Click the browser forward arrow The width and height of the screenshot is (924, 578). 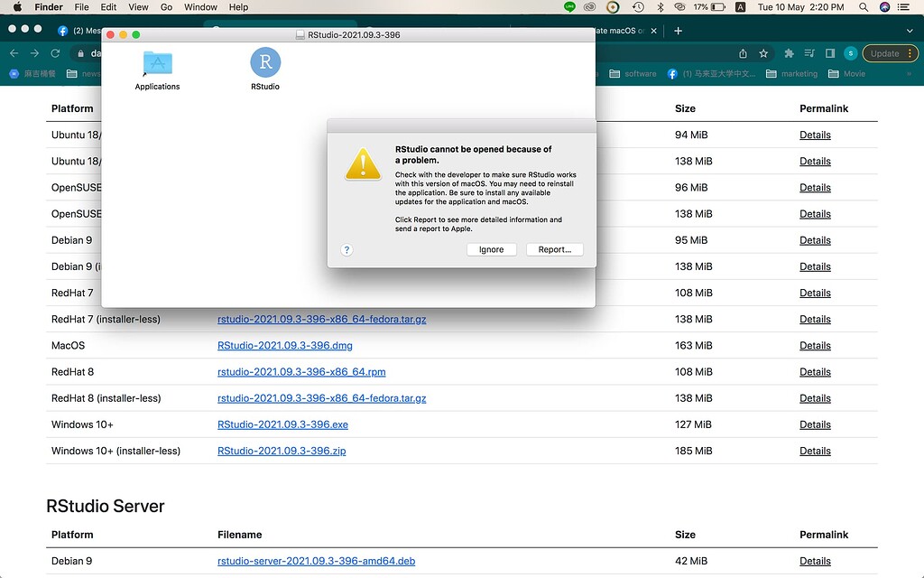point(35,53)
